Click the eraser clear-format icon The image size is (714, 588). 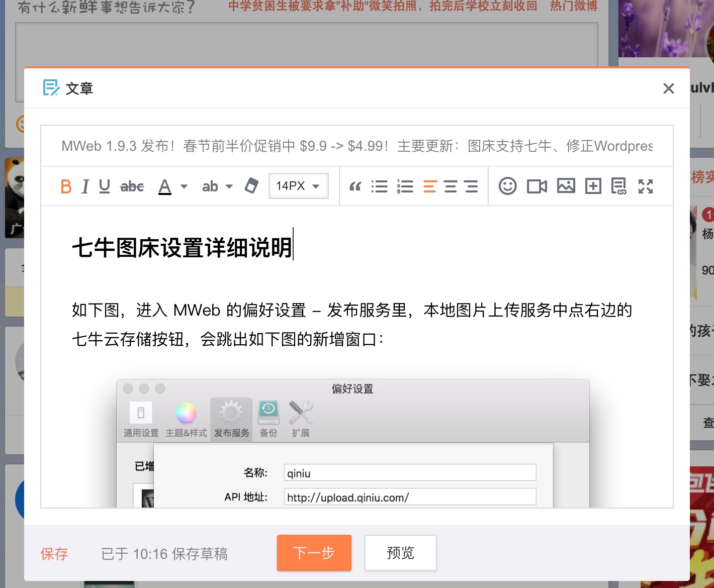pyautogui.click(x=251, y=185)
